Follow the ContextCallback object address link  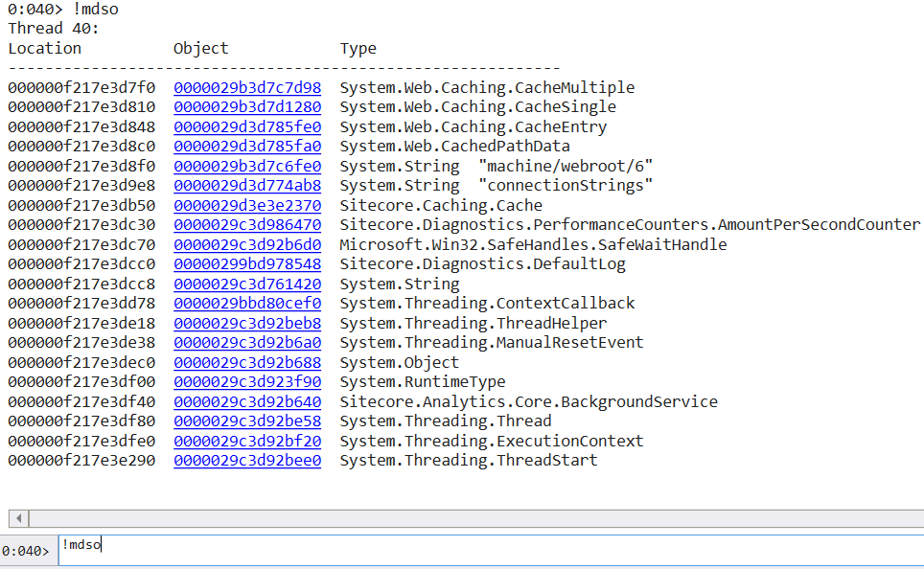pos(247,303)
